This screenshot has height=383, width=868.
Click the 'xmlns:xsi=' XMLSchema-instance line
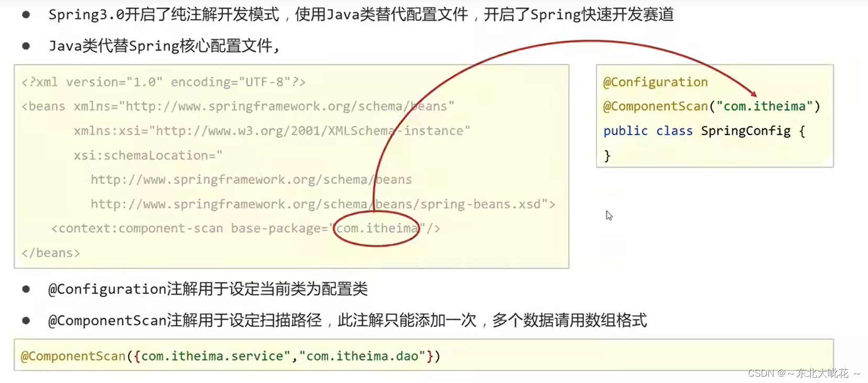[x=272, y=131]
